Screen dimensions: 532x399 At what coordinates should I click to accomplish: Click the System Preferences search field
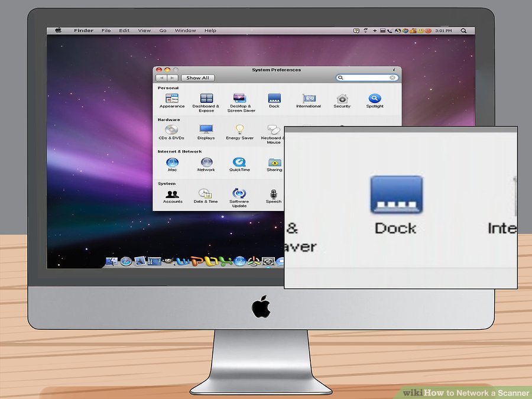tap(367, 77)
